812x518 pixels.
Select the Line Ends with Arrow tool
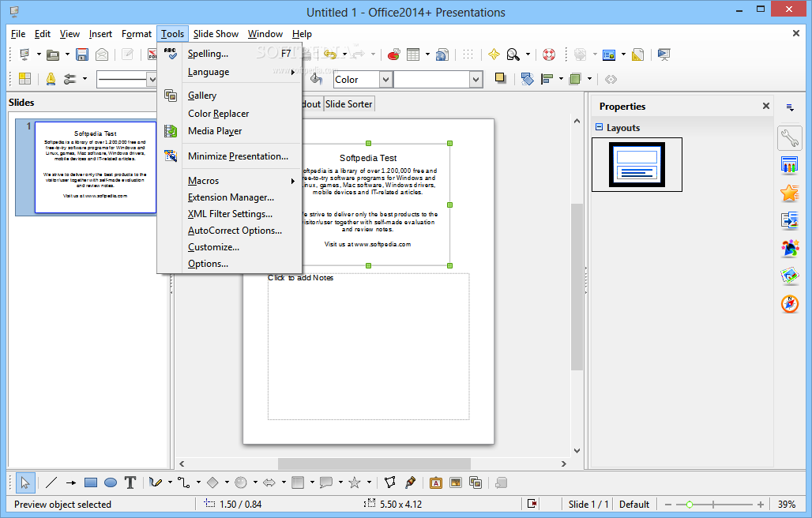[71, 482]
